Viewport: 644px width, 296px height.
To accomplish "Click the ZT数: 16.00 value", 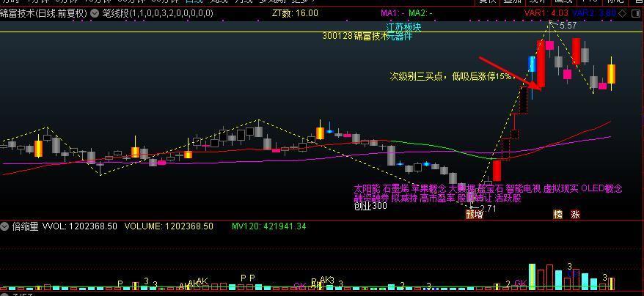I will [295, 13].
